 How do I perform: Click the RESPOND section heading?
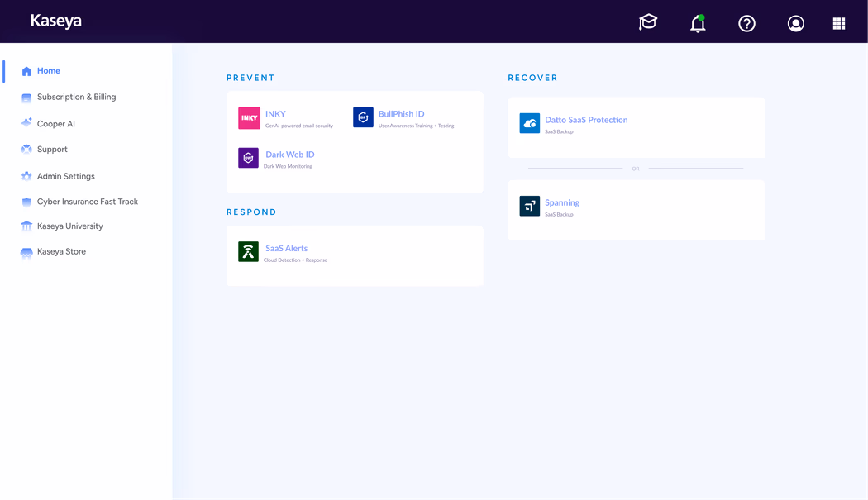(251, 212)
